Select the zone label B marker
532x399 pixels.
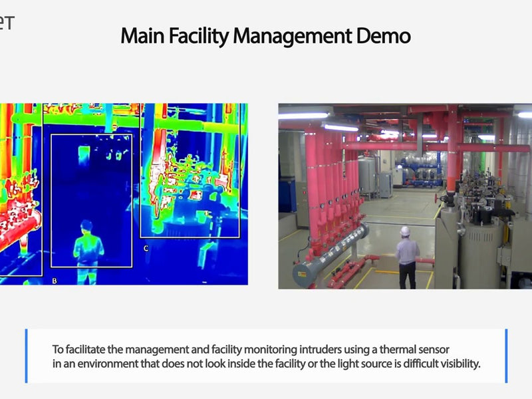pyautogui.click(x=55, y=281)
